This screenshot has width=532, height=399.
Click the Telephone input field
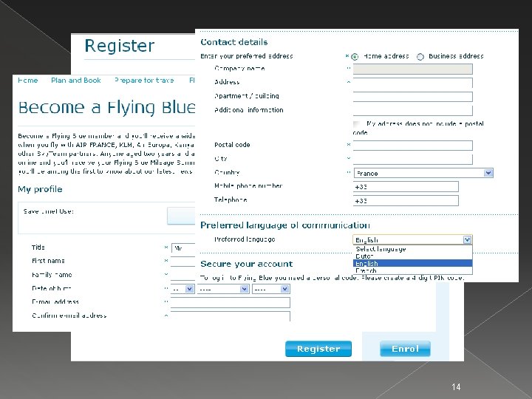coord(406,200)
